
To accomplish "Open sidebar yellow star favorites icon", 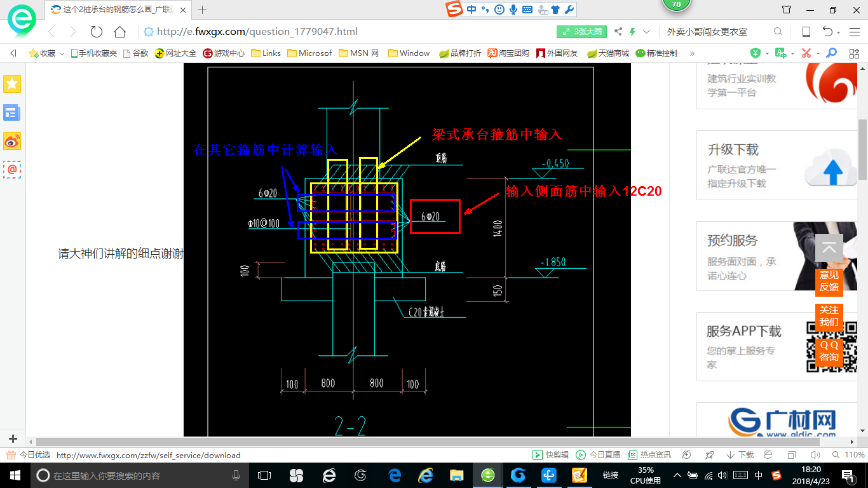I will [12, 83].
